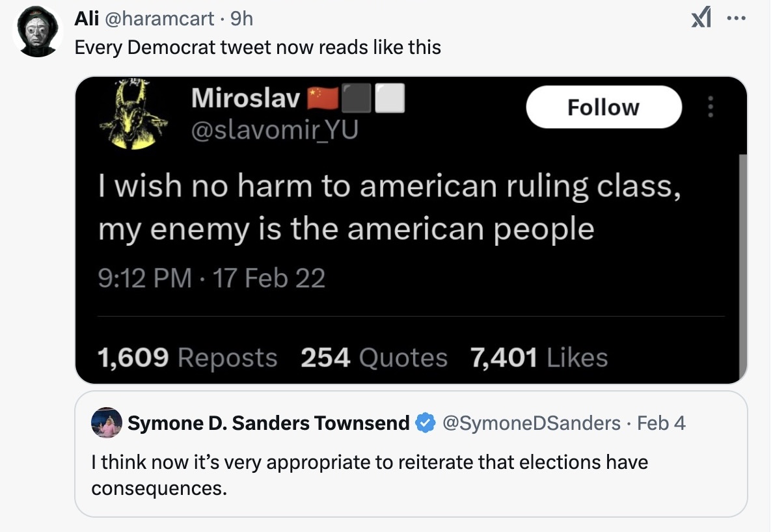This screenshot has height=532, width=773.
Task: Click the Grok xAI icon
Action: pyautogui.click(x=701, y=19)
